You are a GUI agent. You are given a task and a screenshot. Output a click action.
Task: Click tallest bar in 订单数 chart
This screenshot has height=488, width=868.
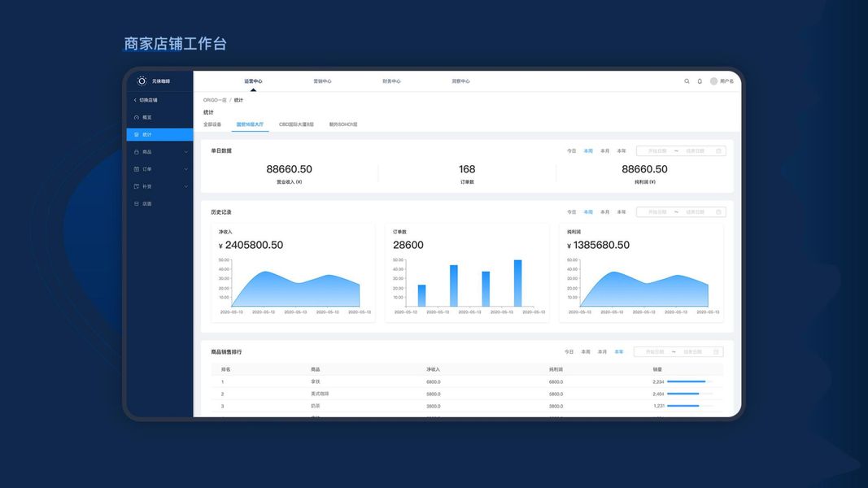click(x=517, y=283)
